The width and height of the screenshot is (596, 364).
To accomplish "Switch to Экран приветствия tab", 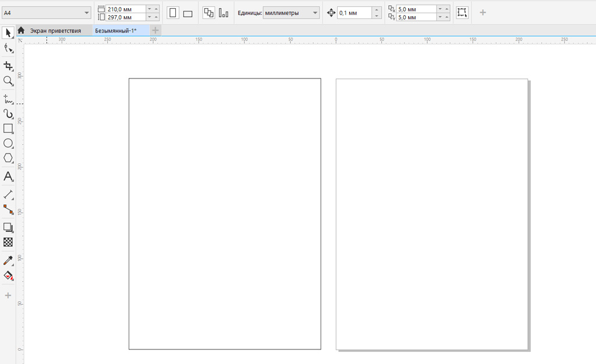I will coord(55,30).
